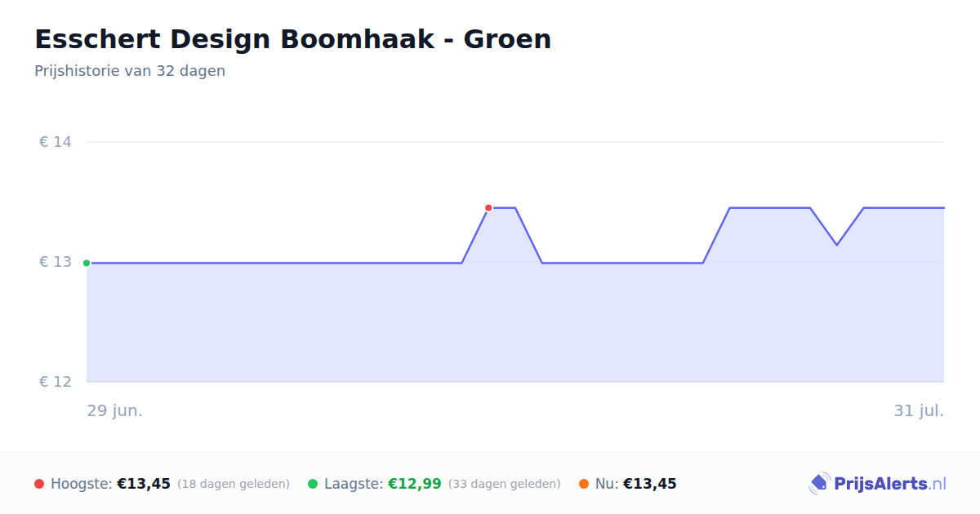The image size is (980, 514).
Task: Select the green lowest-price marker on chart
Action: coord(87,263)
